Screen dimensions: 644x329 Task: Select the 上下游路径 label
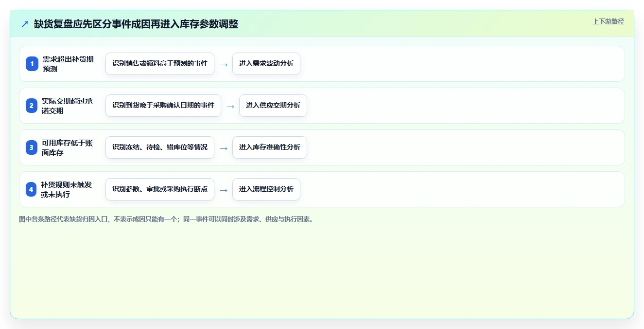coord(608,21)
